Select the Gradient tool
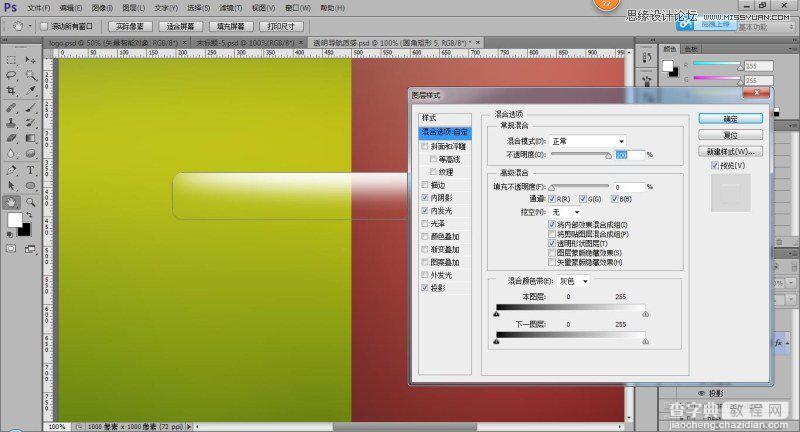 click(31, 138)
